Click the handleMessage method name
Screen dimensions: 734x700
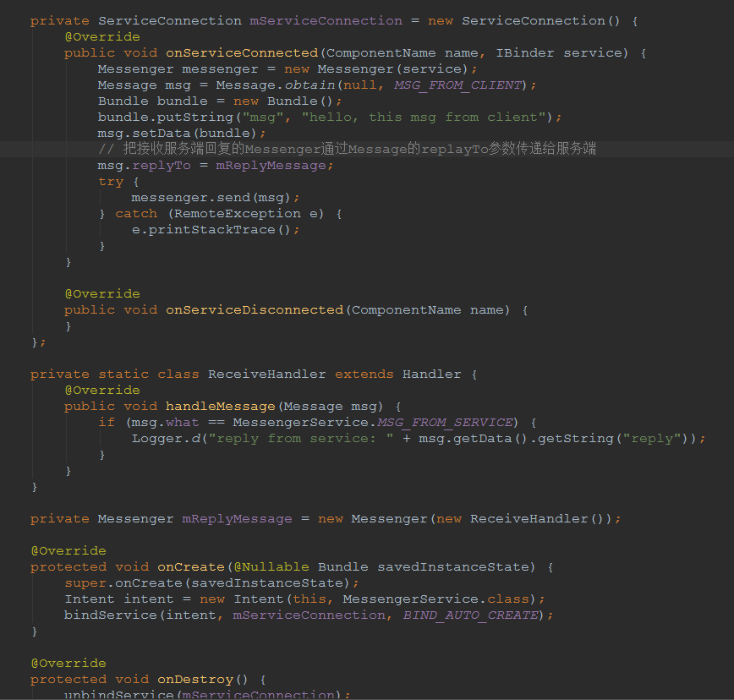coord(221,406)
